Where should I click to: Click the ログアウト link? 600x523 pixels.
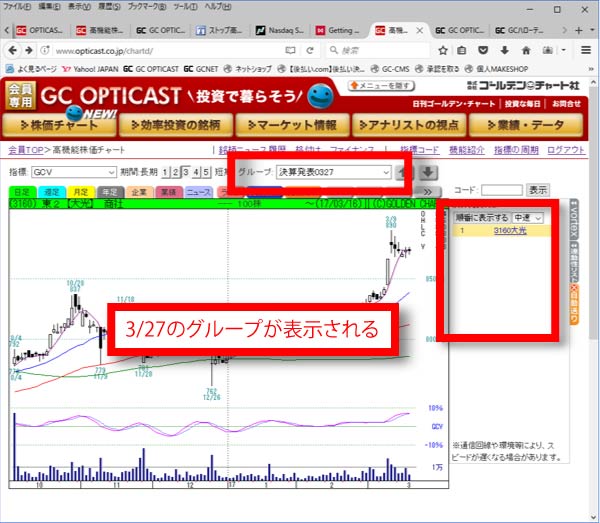[566, 150]
